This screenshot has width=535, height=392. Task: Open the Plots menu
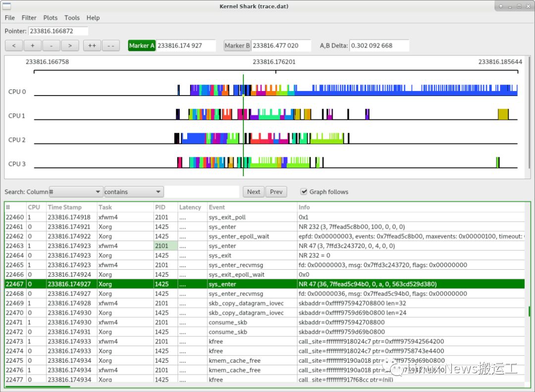coord(50,18)
